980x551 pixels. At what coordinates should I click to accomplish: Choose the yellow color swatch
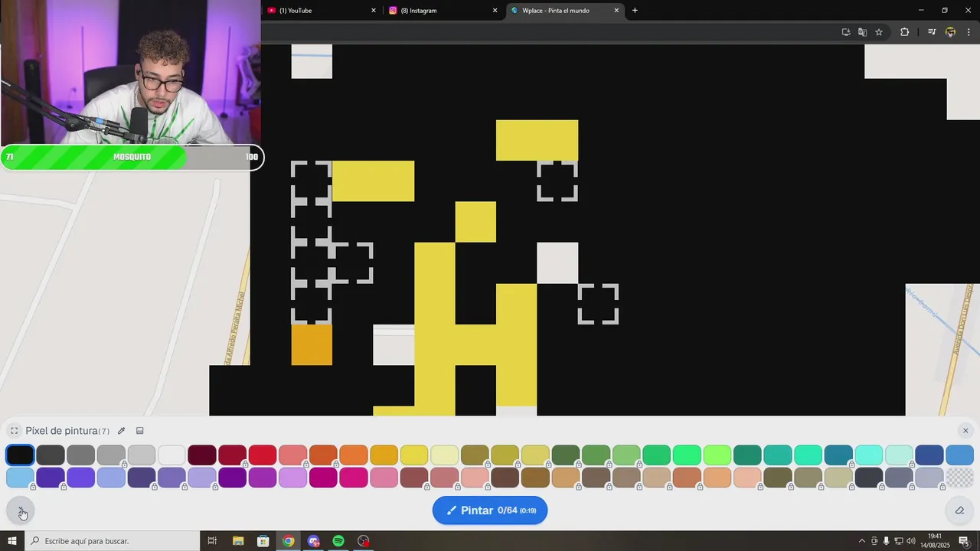pyautogui.click(x=414, y=455)
